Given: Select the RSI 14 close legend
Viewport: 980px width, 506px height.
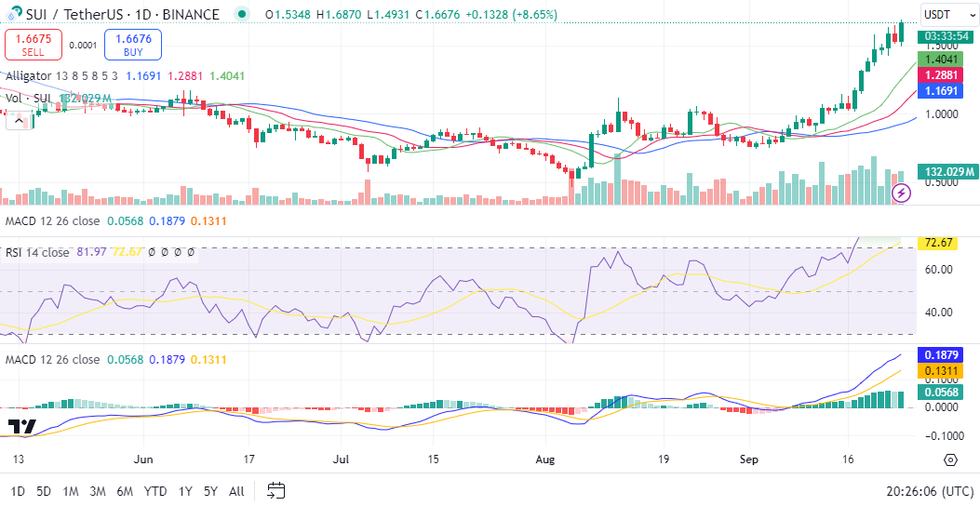Looking at the screenshot, I should click(x=37, y=252).
